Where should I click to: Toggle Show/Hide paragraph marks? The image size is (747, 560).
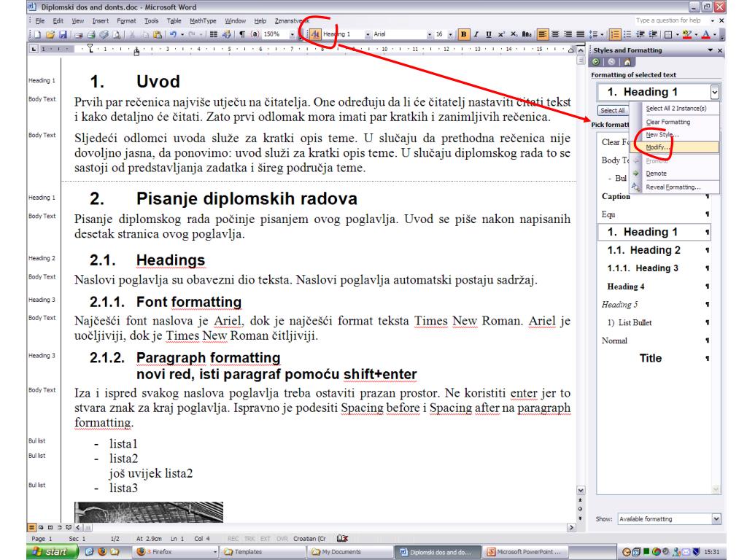[241, 34]
